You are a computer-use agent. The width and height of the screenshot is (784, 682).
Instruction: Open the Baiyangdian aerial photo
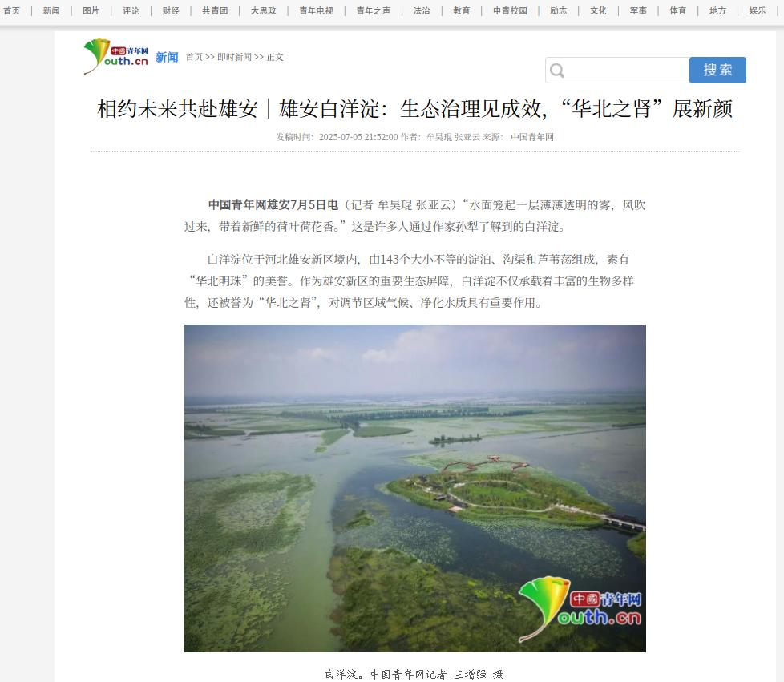415,488
